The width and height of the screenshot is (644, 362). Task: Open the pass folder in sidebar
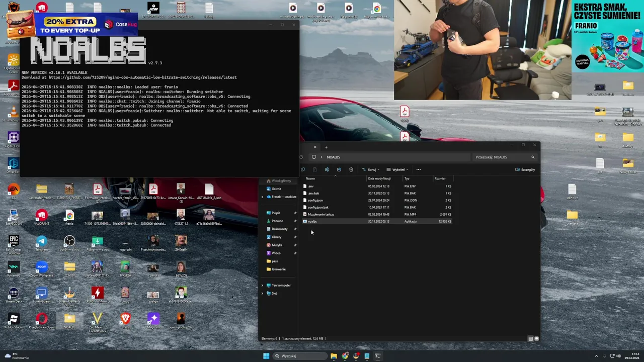pyautogui.click(x=272, y=261)
